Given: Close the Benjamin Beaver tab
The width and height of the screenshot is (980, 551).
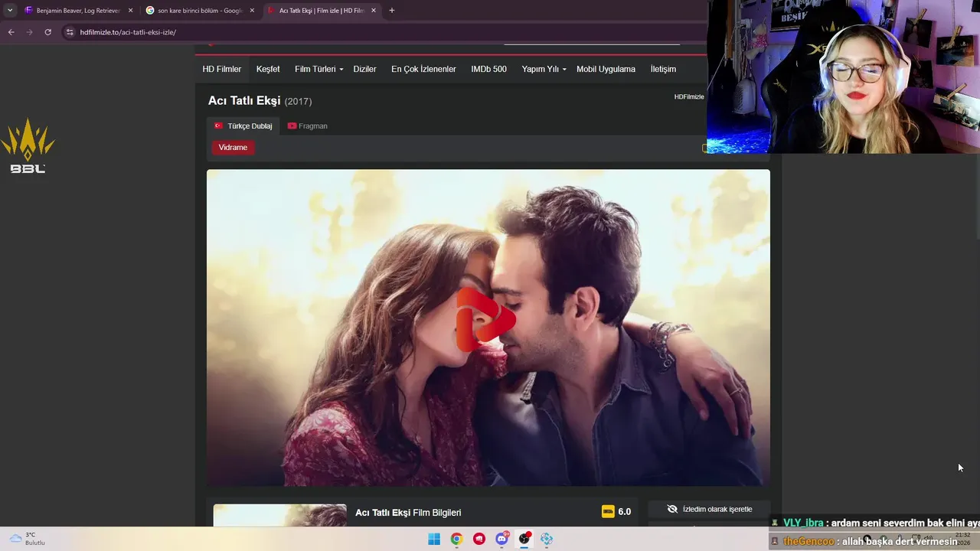Looking at the screenshot, I should (130, 11).
